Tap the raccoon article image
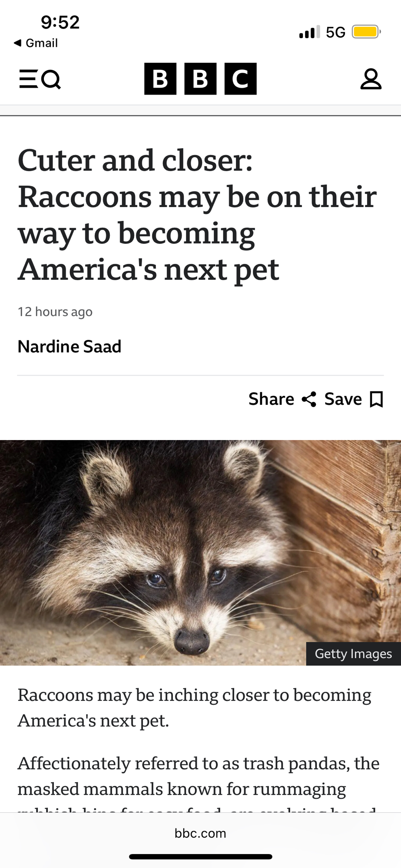 200,552
